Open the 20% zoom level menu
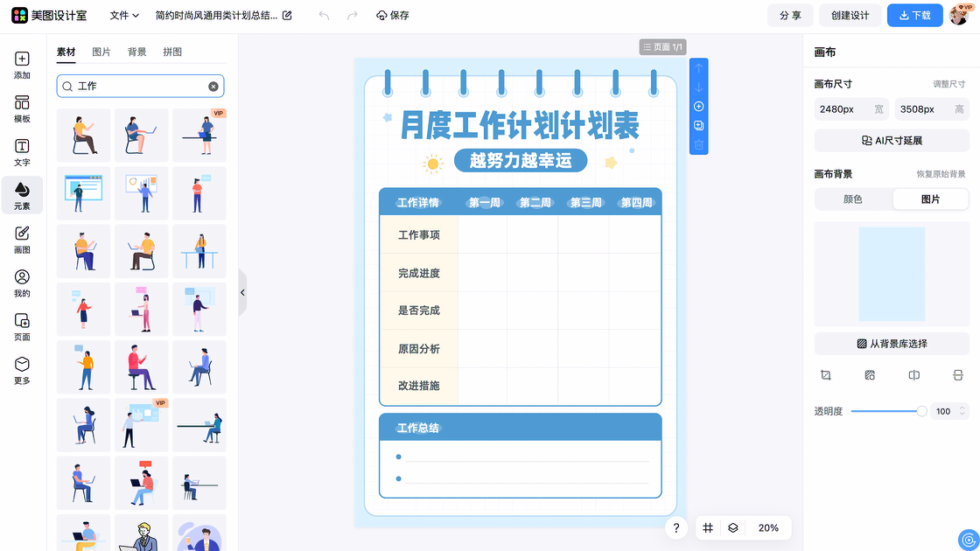The width and height of the screenshot is (980, 551). pyautogui.click(x=768, y=528)
